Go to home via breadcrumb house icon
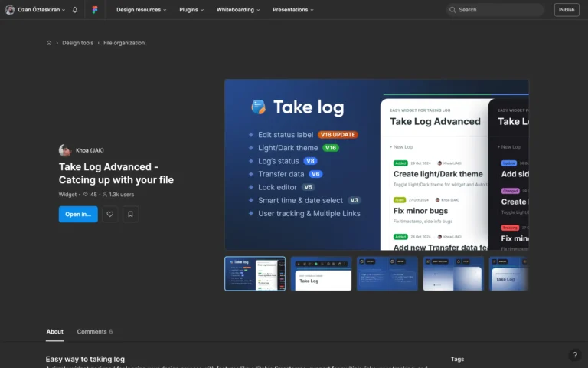This screenshot has height=368, width=588. pos(49,43)
